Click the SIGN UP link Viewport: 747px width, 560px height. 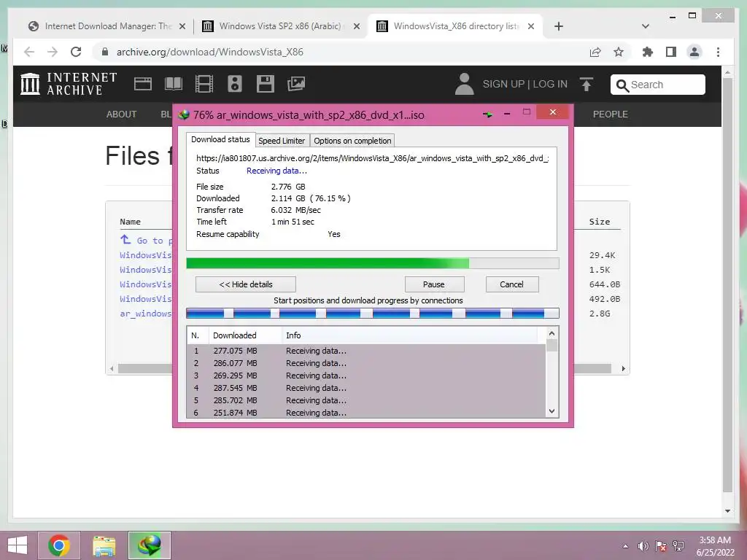pyautogui.click(x=503, y=84)
